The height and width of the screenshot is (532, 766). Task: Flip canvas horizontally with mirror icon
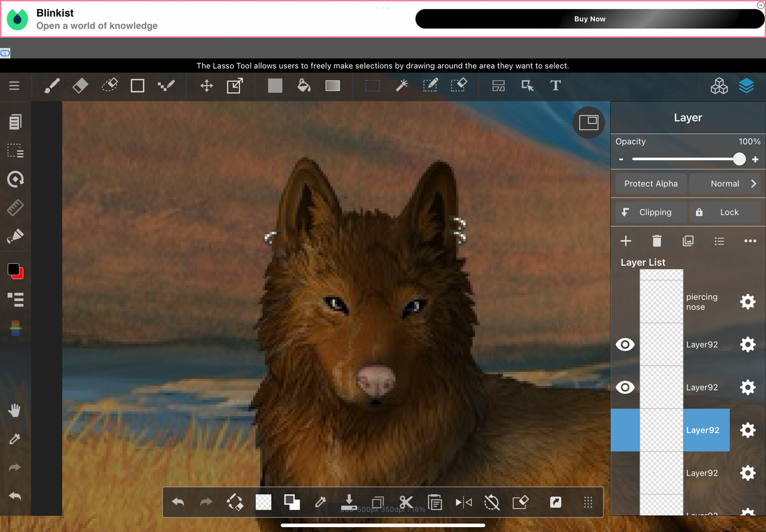click(x=464, y=502)
